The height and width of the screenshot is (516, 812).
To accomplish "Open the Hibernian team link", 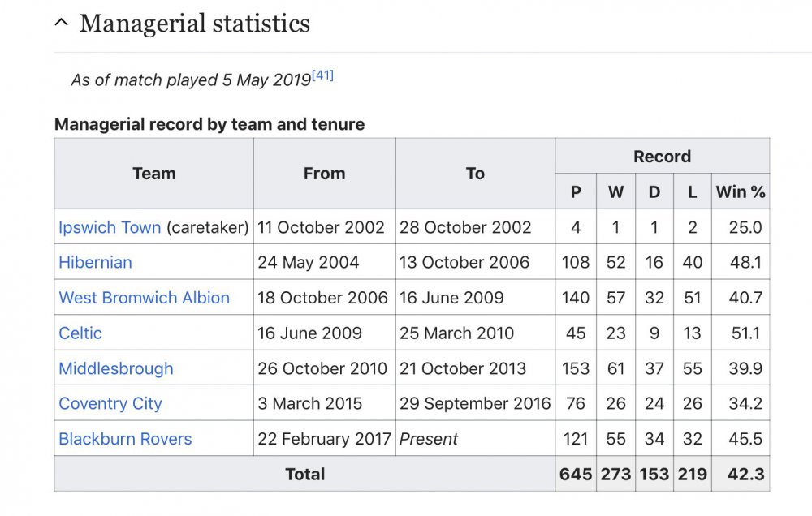I will click(x=95, y=262).
